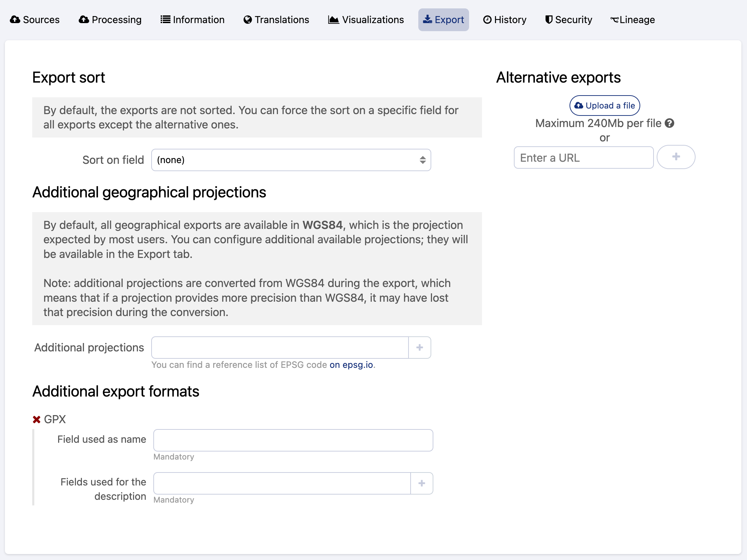Switch to the Sources tab

coord(35,20)
